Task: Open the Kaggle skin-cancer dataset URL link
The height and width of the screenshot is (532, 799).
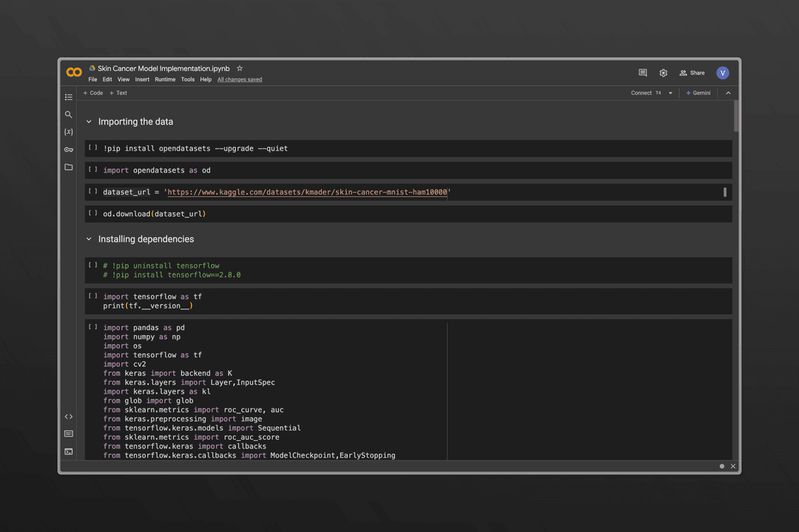Action: tap(307, 192)
